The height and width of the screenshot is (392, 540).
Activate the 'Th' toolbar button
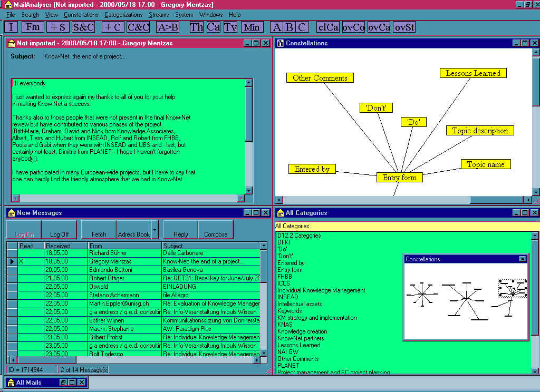click(x=196, y=27)
